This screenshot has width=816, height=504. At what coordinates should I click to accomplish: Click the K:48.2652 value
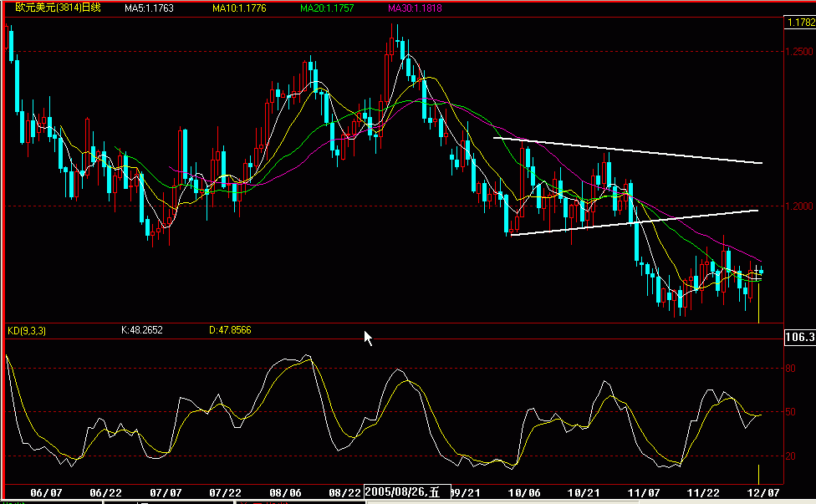point(141,330)
